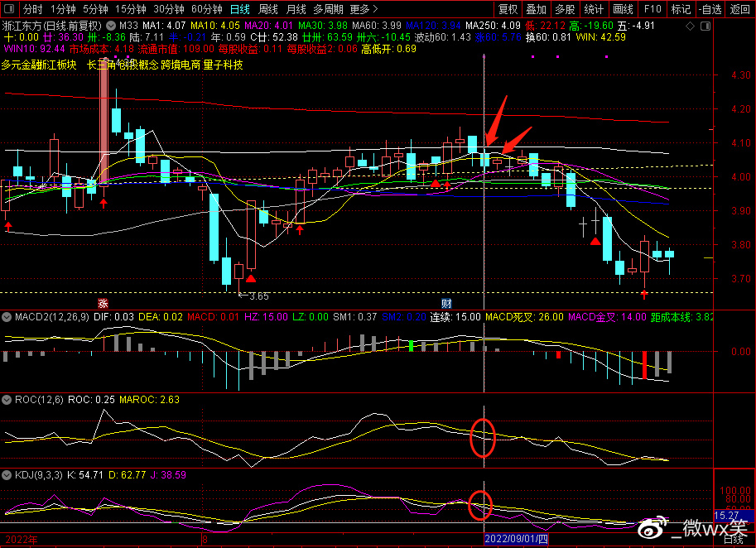
Task: Click the 返回 back button
Action: [x=739, y=9]
